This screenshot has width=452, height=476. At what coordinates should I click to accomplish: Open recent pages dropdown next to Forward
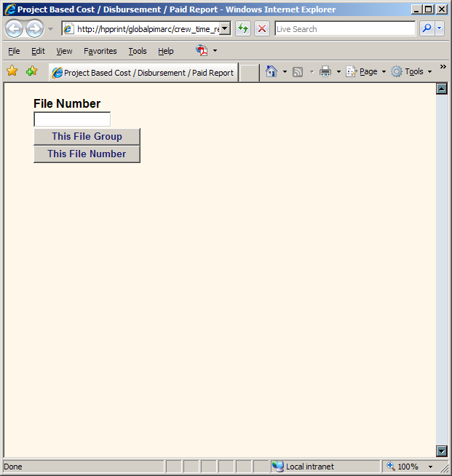[x=50, y=29]
